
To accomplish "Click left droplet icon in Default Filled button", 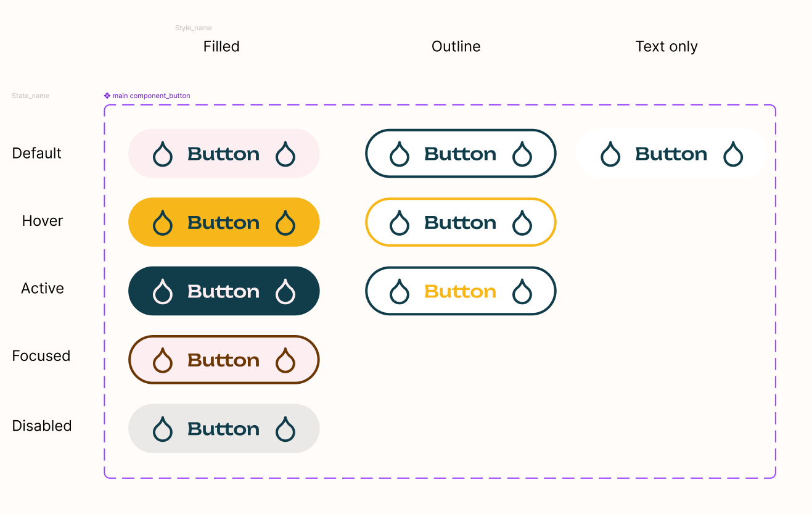I will tap(162, 154).
